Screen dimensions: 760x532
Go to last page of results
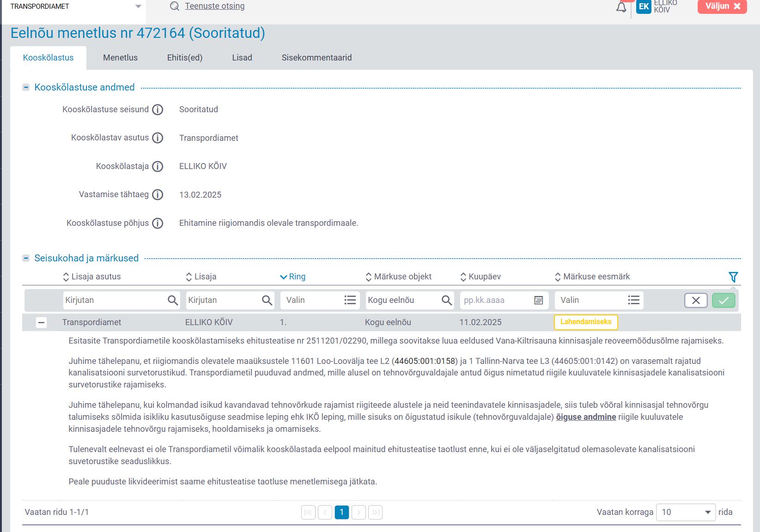tap(375, 512)
